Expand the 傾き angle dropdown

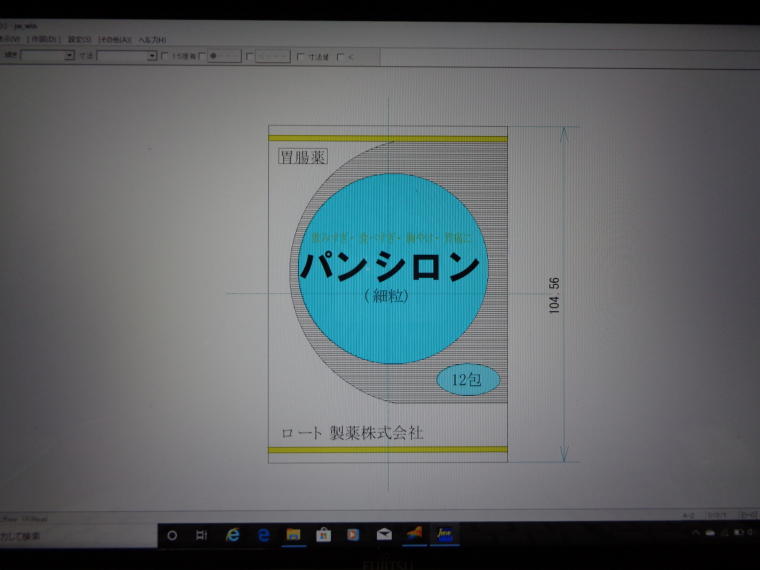69,56
